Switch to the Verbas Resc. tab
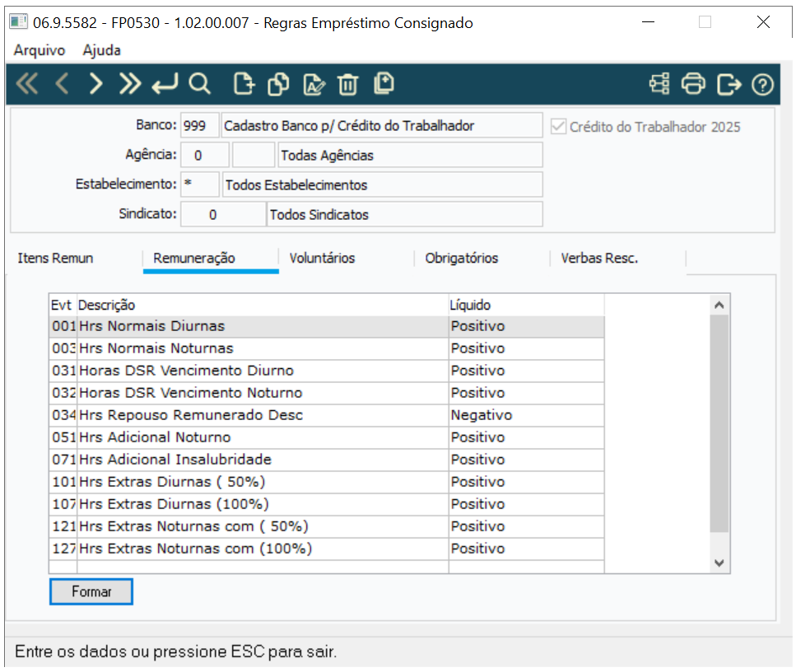This screenshot has height=672, width=796. point(599,259)
